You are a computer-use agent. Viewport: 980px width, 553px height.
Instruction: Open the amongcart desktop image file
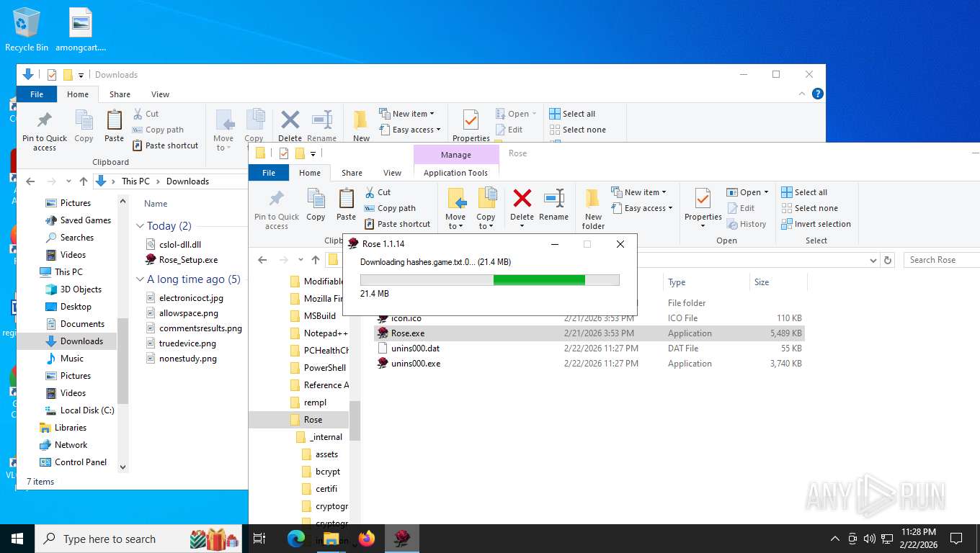81,30
